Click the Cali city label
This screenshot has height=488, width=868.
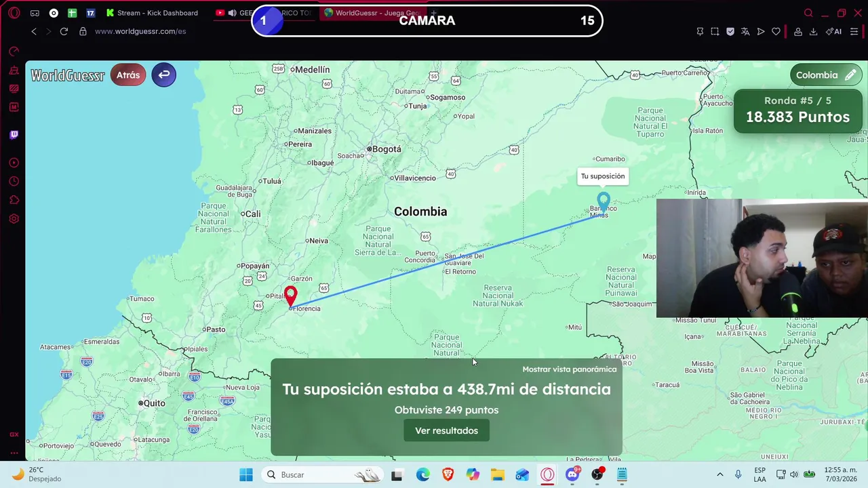click(253, 213)
